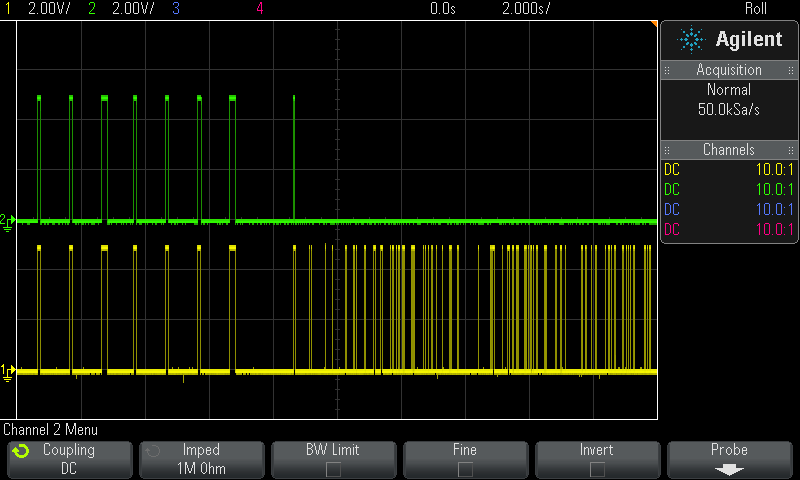
Task: Click the channel 2 ground marker
Action: tap(7, 222)
